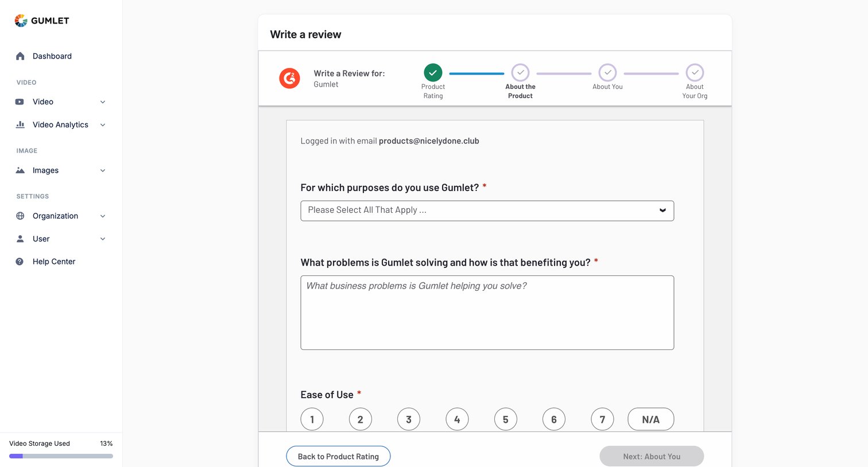This screenshot has height=467, width=868.
Task: Rate Ease of Use as 5
Action: pos(506,419)
